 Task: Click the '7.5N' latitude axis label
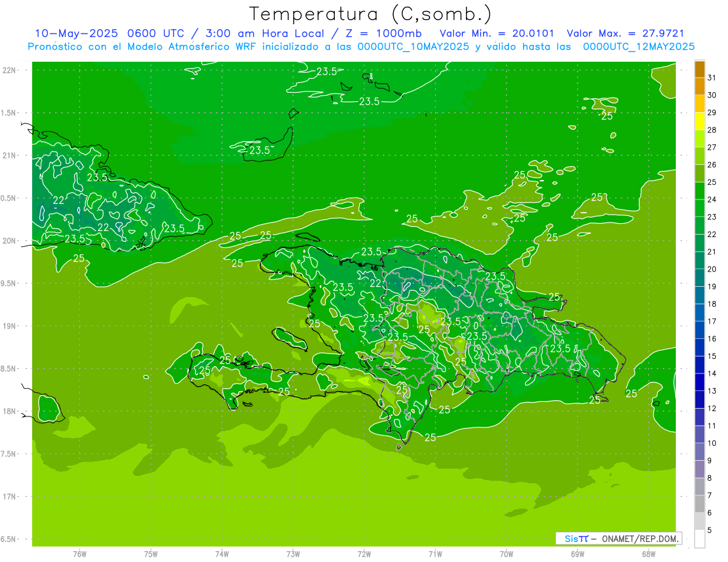pyautogui.click(x=8, y=453)
